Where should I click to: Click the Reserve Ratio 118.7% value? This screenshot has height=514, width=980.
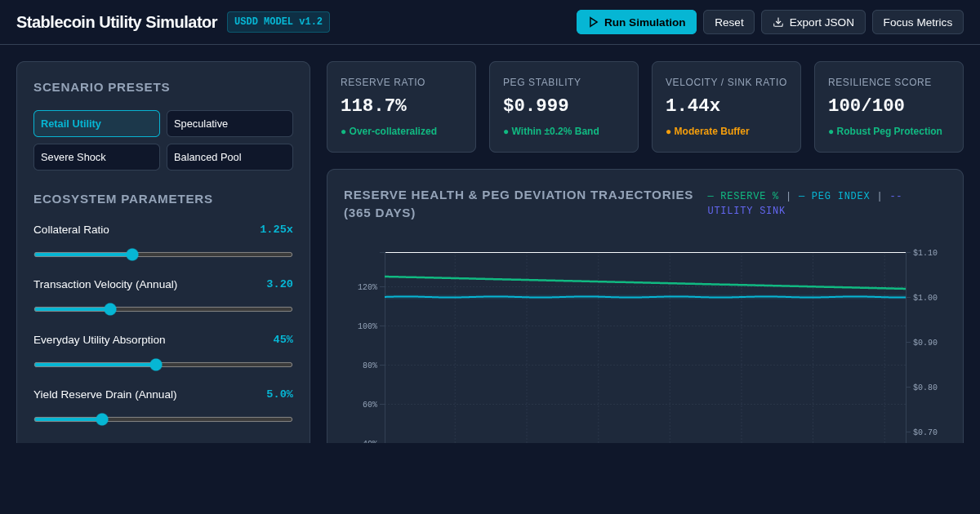[x=373, y=106]
